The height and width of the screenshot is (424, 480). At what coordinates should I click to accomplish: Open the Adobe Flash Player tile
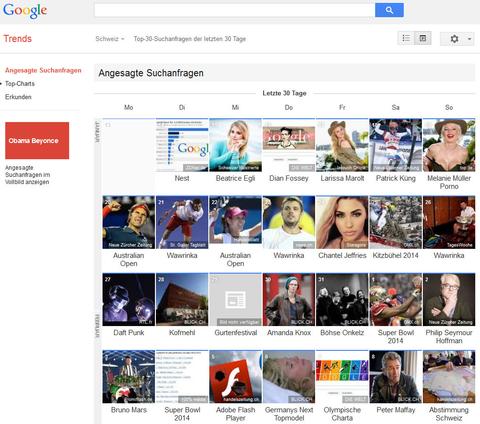coord(235,376)
